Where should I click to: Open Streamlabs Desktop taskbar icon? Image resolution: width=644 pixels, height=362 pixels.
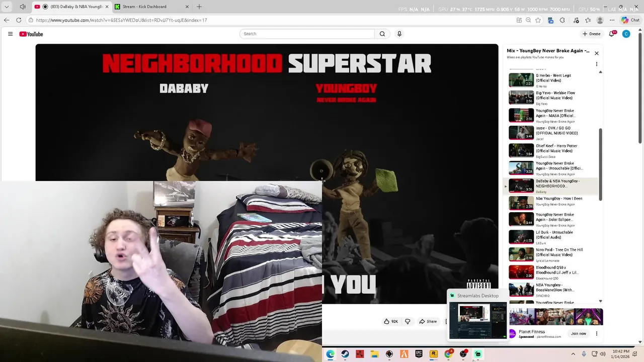[x=477, y=354]
